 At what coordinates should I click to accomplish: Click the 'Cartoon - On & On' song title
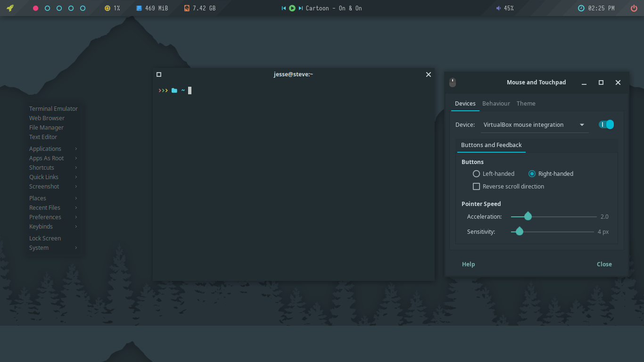click(x=334, y=8)
